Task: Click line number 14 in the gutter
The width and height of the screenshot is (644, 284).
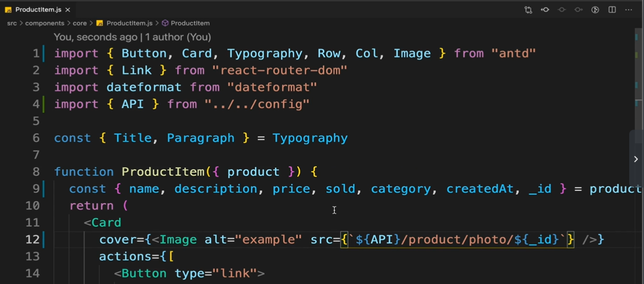Action: (32, 273)
